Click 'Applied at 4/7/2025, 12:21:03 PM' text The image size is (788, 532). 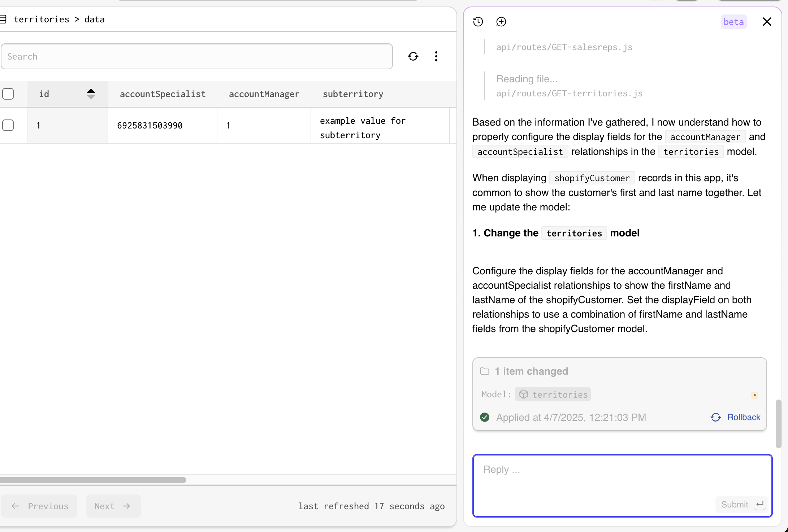tap(571, 417)
